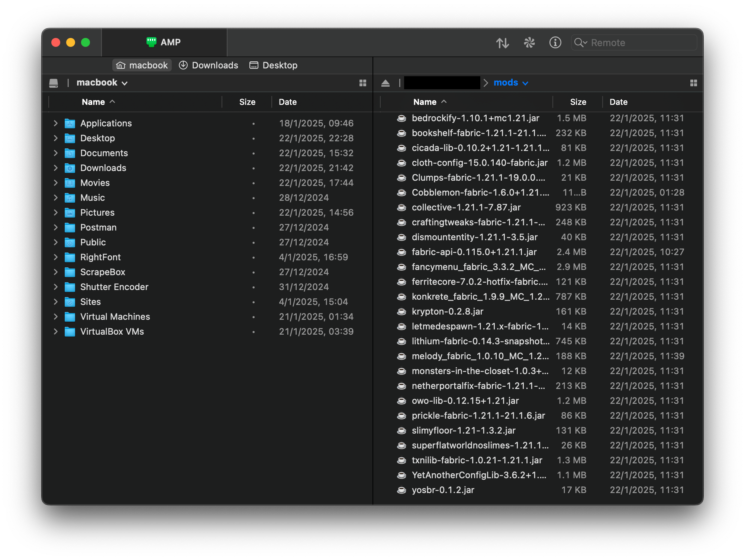Switch local pane view with grid icon
This screenshot has width=745, height=560.
pos(363,83)
